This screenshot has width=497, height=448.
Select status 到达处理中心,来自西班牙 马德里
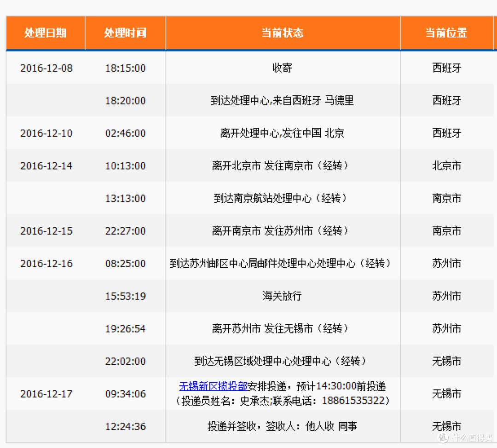pos(282,101)
